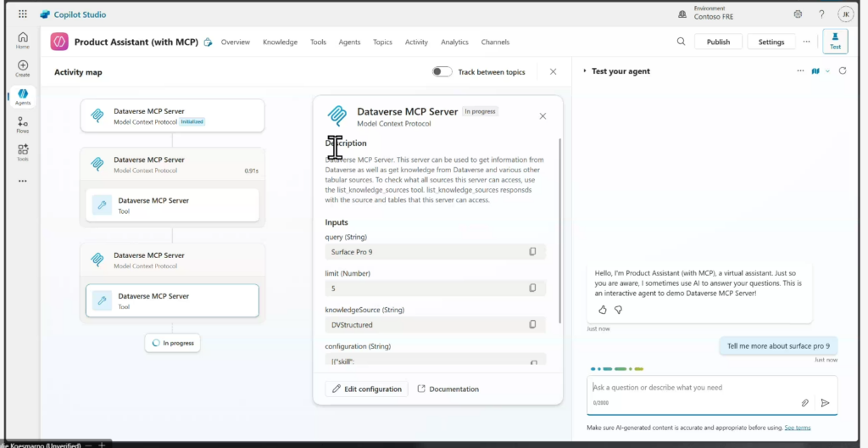The image size is (868, 448).
Task: Open the Documentation link
Action: tap(448, 389)
